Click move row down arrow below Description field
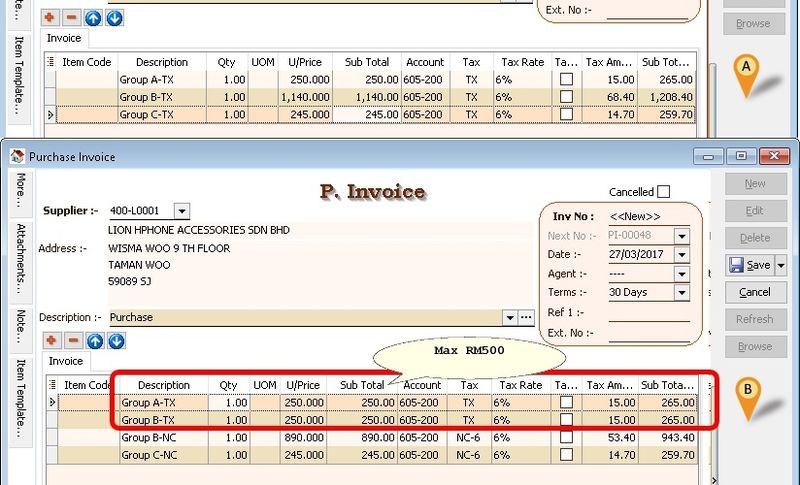This screenshot has width=800, height=485. click(116, 341)
